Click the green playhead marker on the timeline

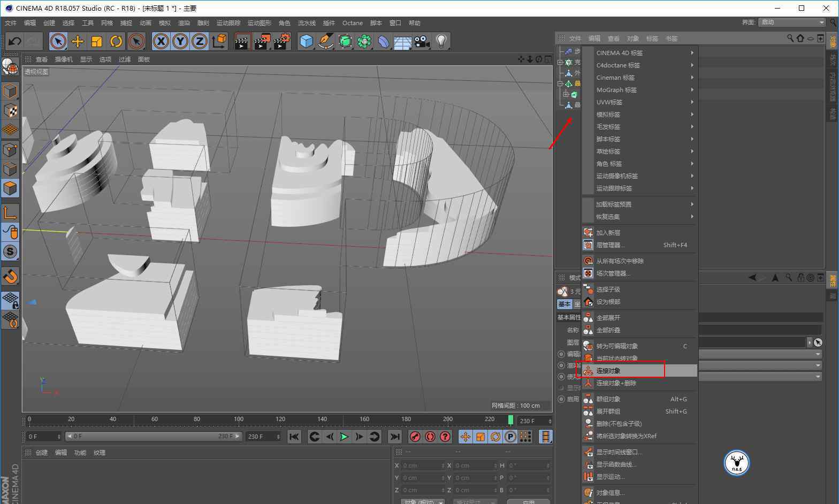(510, 420)
